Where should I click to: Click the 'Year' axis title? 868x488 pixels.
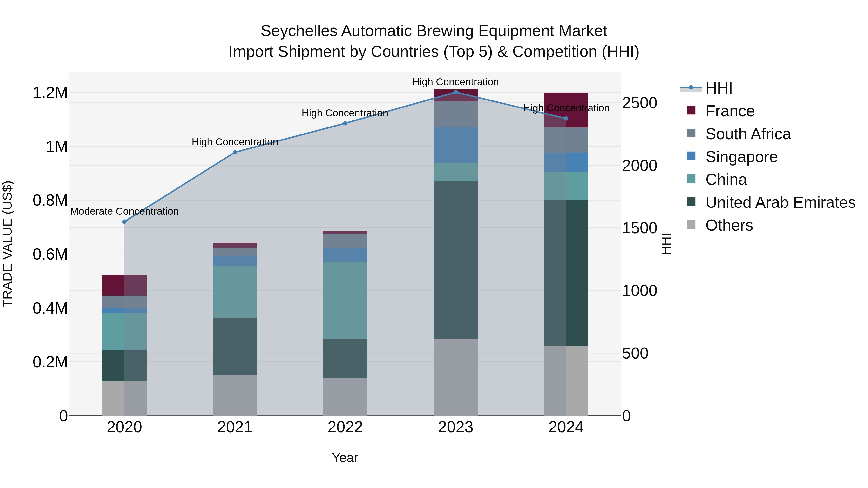click(x=345, y=458)
